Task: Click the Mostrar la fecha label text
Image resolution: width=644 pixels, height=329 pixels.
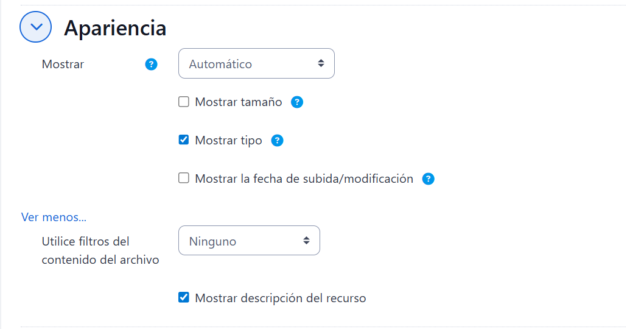Action: click(304, 179)
